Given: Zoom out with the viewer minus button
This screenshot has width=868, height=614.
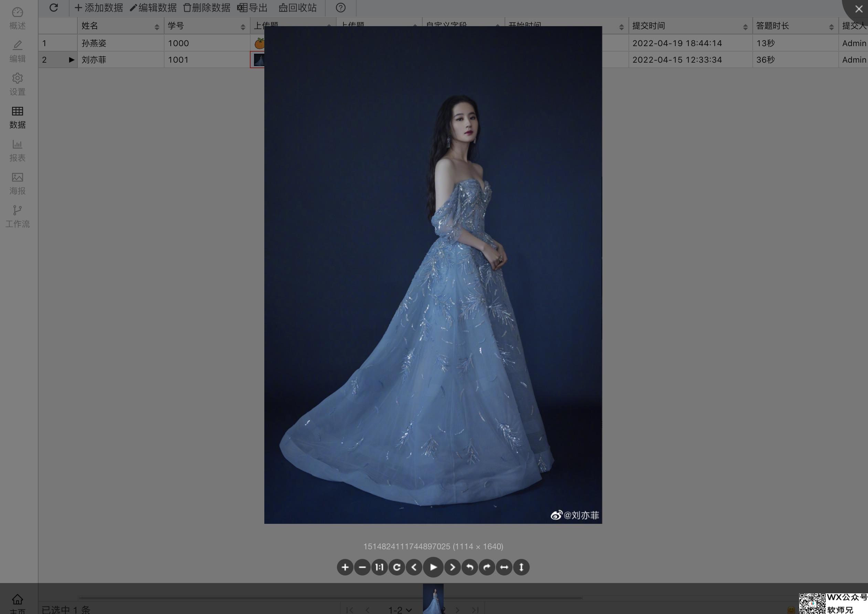Looking at the screenshot, I should pyautogui.click(x=362, y=567).
